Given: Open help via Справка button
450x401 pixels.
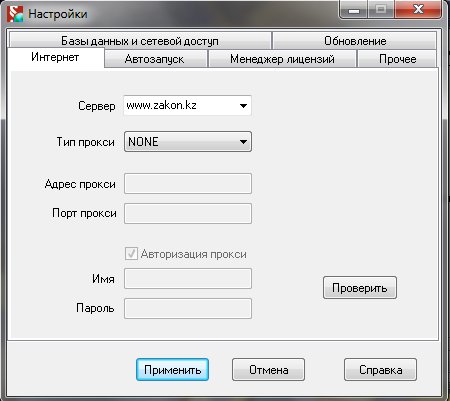Looking at the screenshot, I should (380, 370).
